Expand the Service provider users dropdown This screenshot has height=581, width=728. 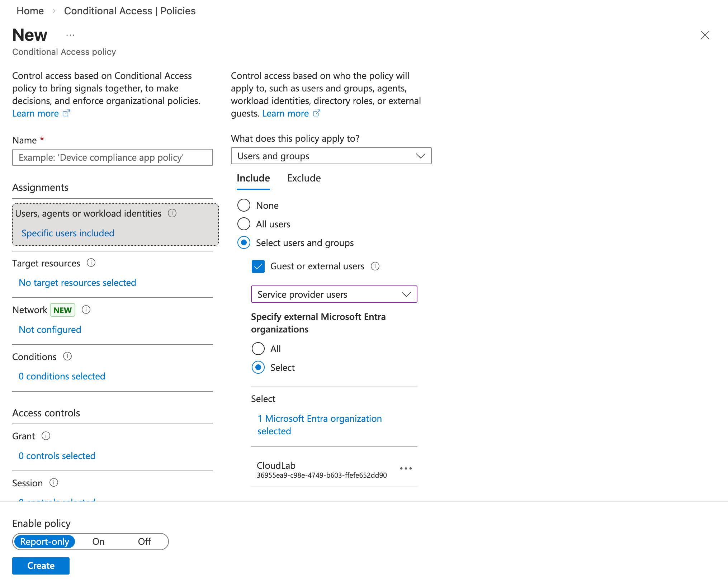click(x=334, y=294)
